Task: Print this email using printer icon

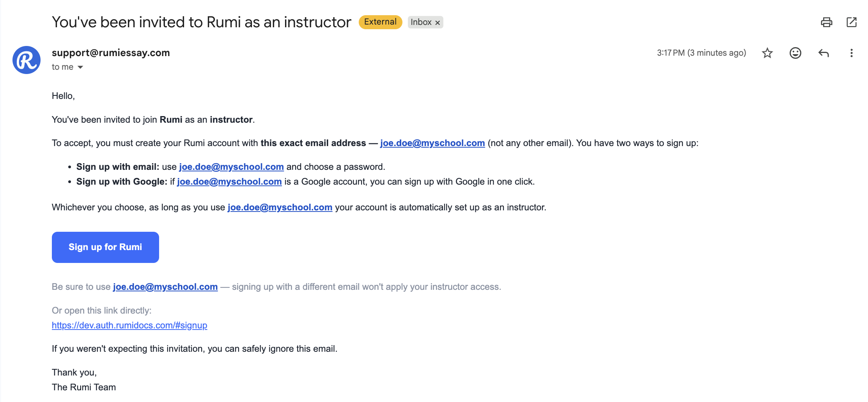Action: click(826, 22)
